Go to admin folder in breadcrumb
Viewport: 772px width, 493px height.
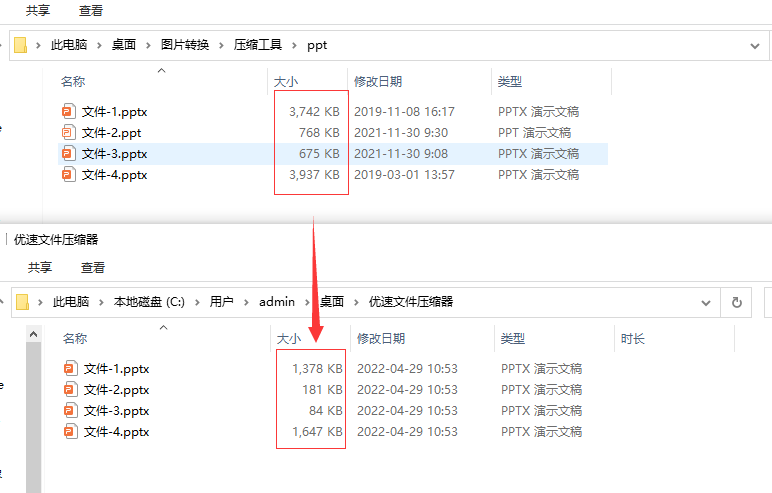pos(277,301)
